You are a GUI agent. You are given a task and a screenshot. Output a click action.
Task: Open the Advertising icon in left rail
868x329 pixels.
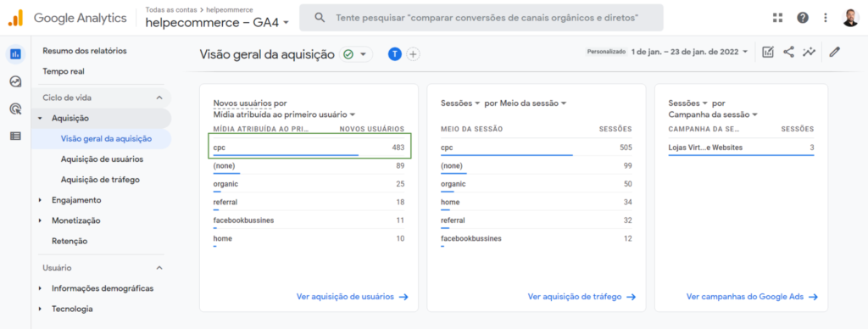click(x=15, y=109)
